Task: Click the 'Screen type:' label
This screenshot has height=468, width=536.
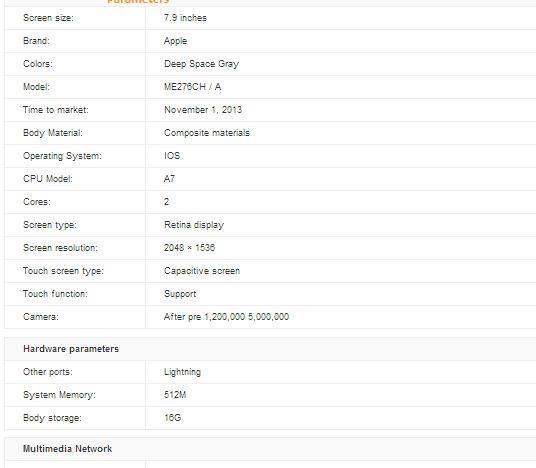Action: coord(50,225)
